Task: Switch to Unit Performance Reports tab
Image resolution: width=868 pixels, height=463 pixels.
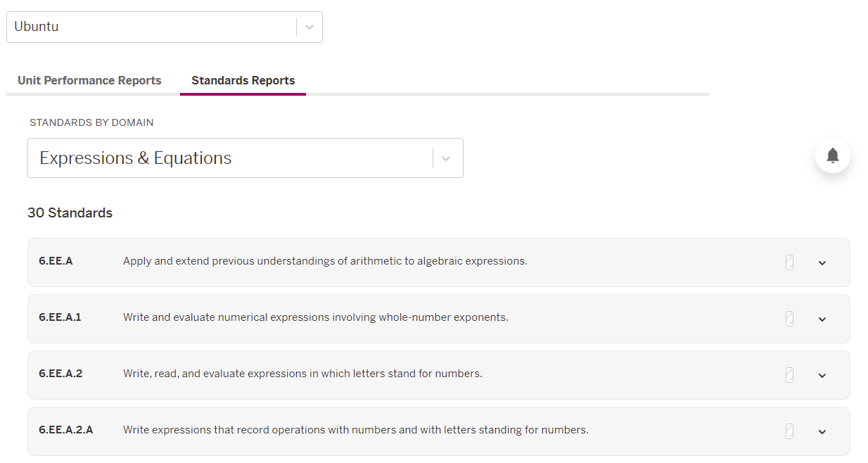Action: [89, 80]
